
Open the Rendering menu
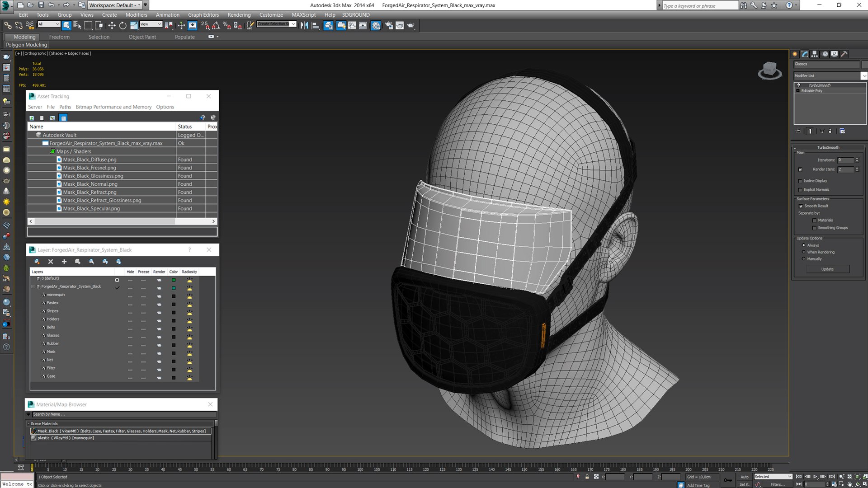click(239, 15)
